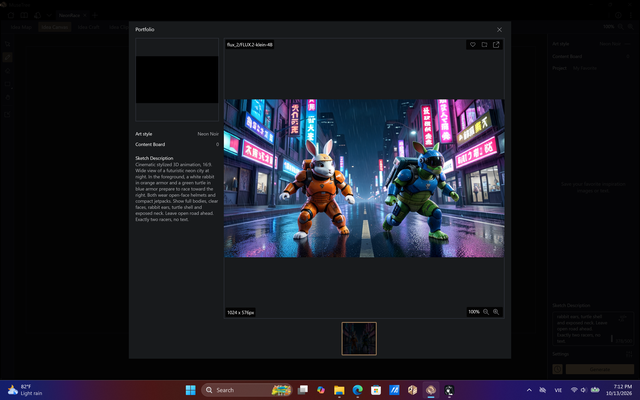This screenshot has height=400, width=640.
Task: Click the home icon in the top toolbar
Action: [11, 15]
